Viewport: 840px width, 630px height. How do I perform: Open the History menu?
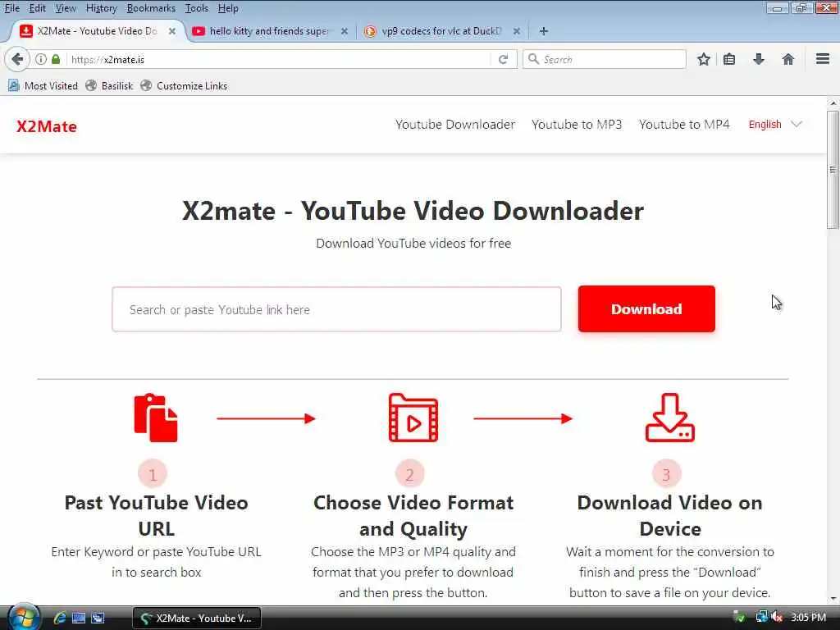point(101,8)
